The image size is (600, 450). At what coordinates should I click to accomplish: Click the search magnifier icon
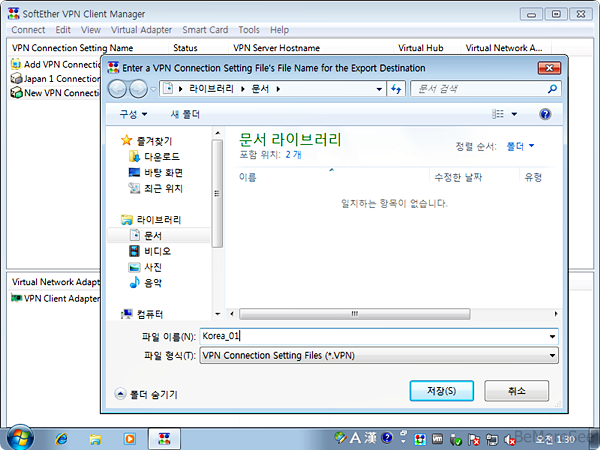click(x=552, y=89)
